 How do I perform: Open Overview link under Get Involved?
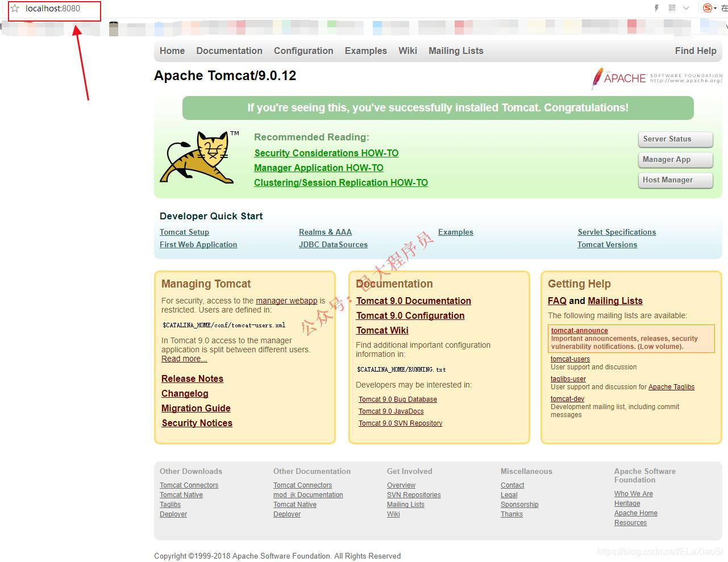pos(401,485)
